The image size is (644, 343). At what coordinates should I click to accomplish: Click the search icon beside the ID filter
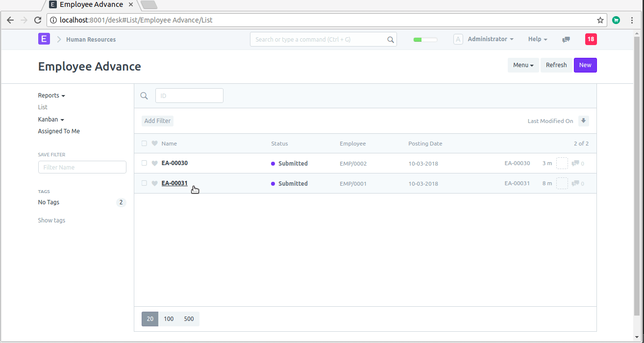[144, 96]
